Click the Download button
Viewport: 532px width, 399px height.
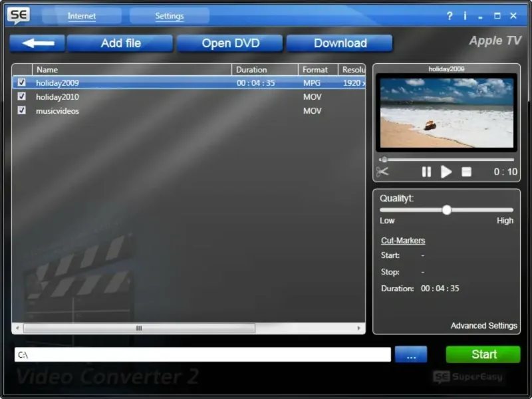pos(339,43)
